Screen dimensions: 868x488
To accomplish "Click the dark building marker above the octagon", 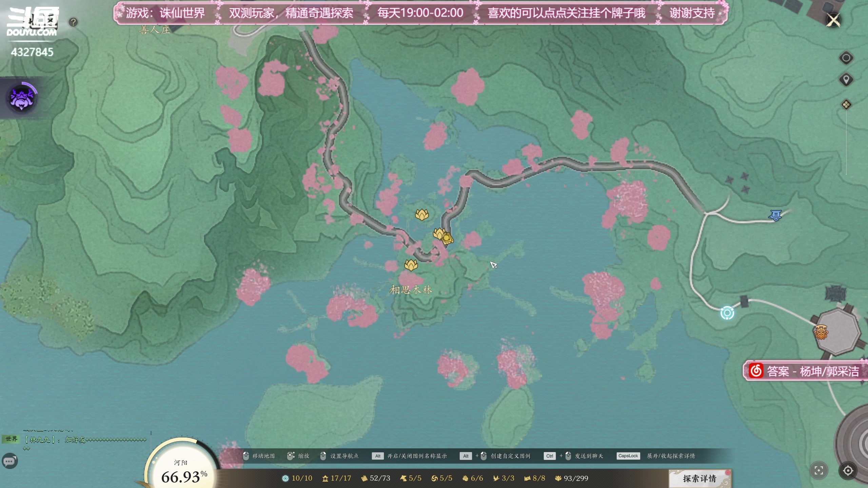I will coord(836,293).
